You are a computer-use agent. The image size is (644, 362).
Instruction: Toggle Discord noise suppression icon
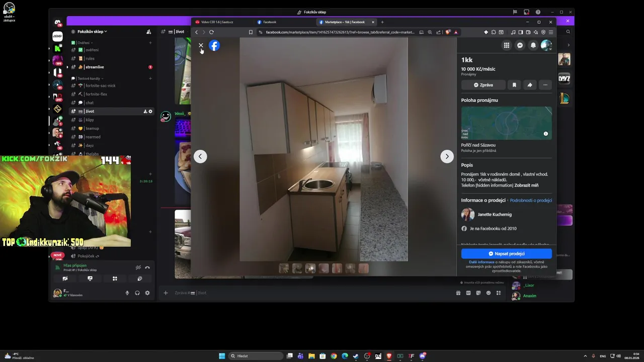pos(138,267)
